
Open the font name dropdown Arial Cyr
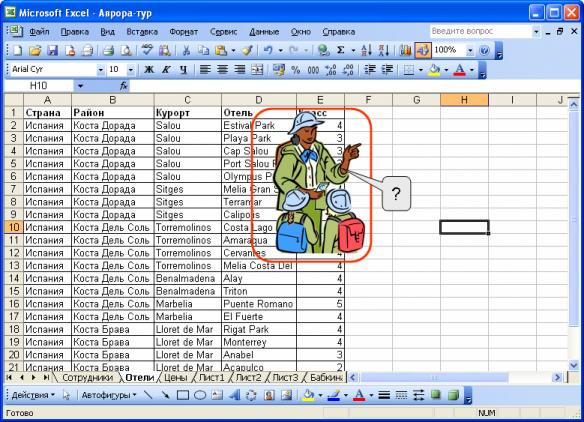pos(100,70)
